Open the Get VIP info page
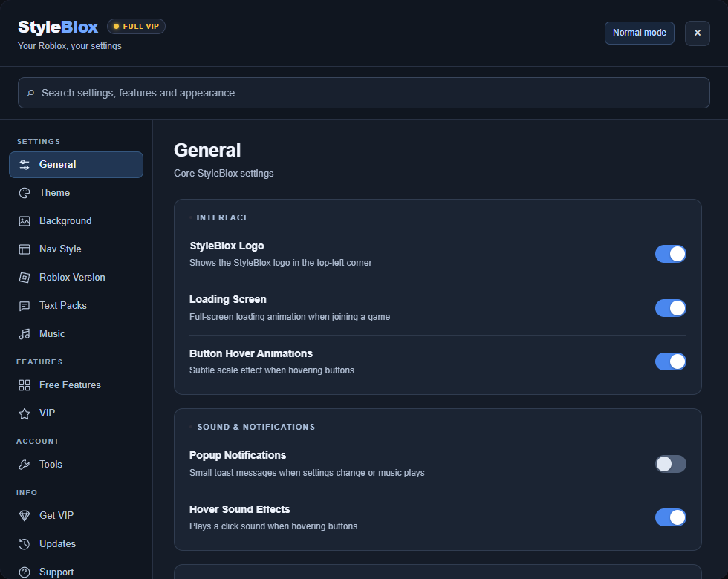Image resolution: width=728 pixels, height=579 pixels. [76, 515]
